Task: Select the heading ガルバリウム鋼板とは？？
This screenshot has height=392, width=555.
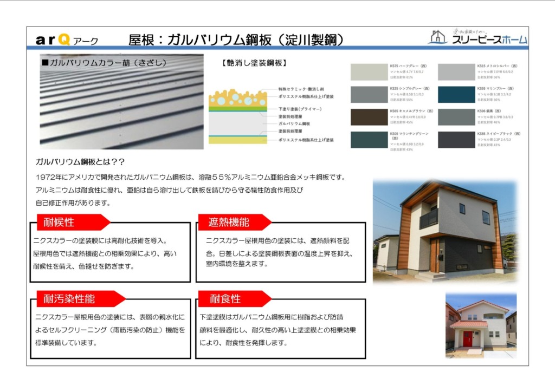Action: (x=80, y=162)
